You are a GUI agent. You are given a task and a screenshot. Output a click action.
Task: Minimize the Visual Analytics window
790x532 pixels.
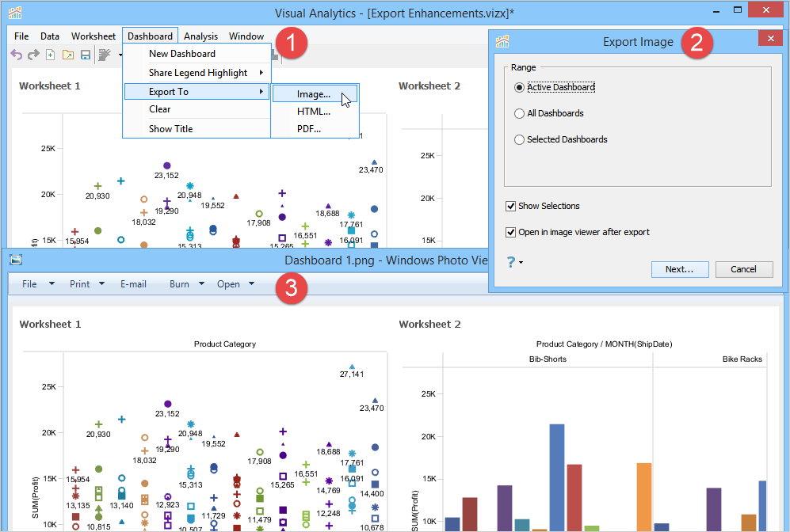[716, 10]
